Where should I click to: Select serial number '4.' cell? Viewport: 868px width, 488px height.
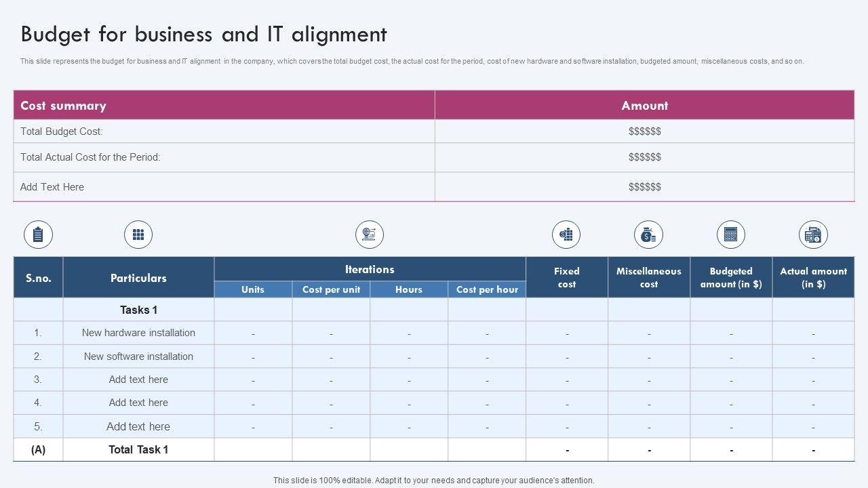[x=38, y=403]
